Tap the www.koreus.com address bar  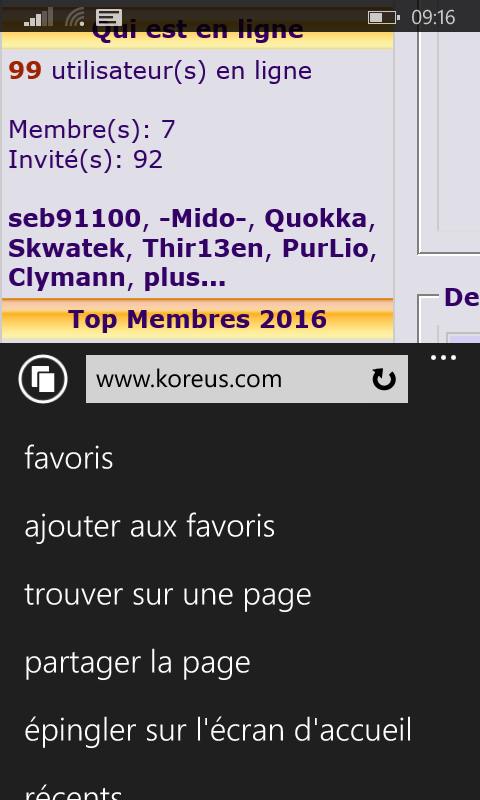tap(247, 379)
